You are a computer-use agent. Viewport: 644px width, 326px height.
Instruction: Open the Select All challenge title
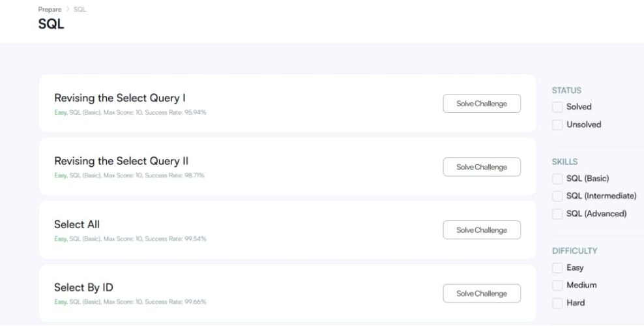77,224
